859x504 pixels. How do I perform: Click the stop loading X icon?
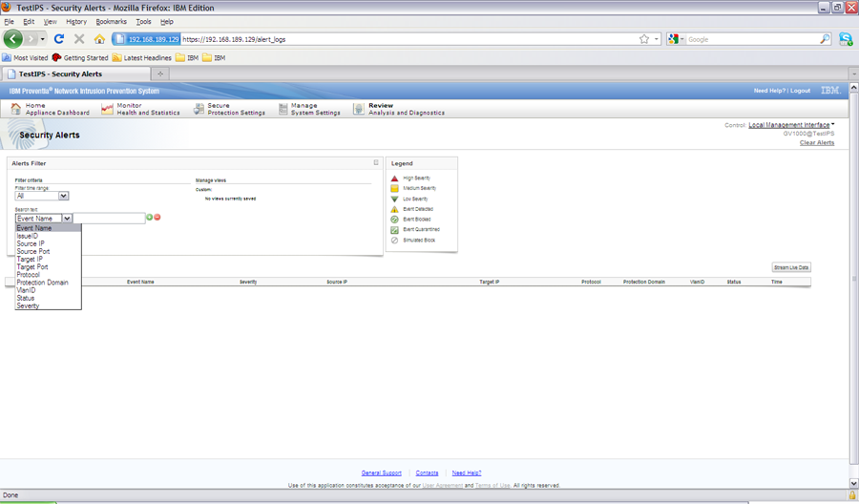coord(79,39)
